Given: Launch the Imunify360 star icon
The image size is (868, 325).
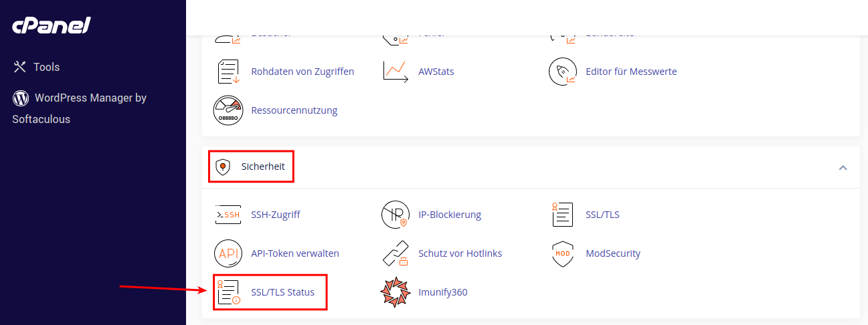Looking at the screenshot, I should click(395, 292).
